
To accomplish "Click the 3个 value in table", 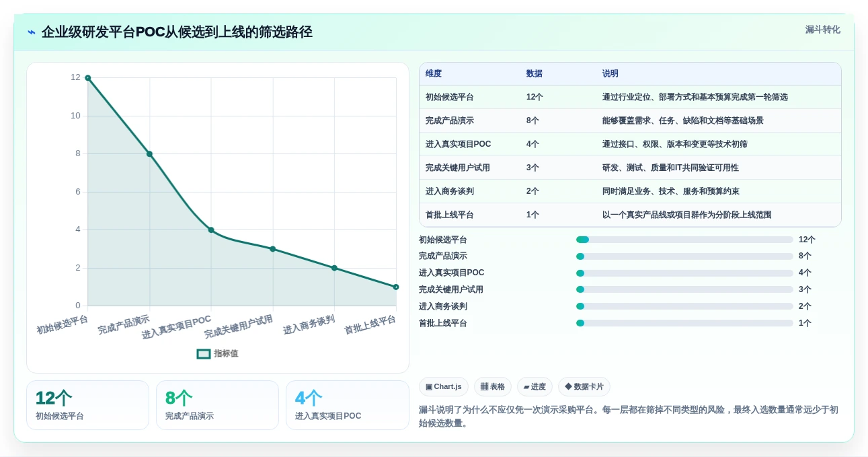I will (532, 168).
